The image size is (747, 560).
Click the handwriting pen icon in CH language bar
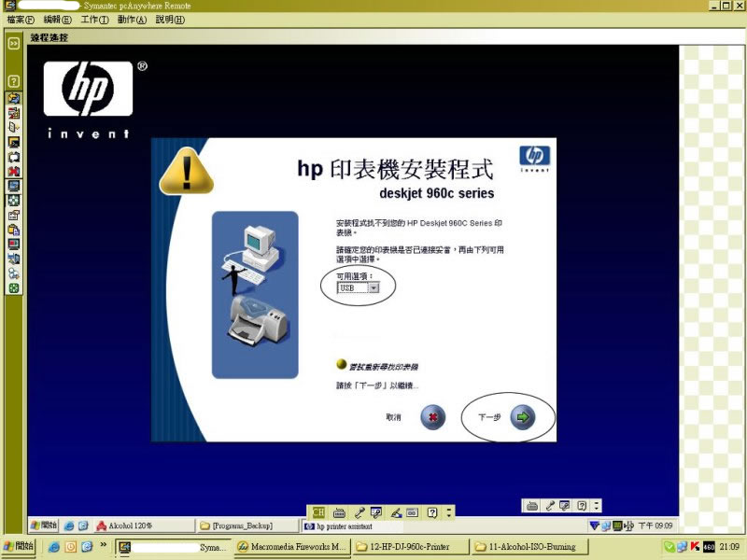coord(395,512)
